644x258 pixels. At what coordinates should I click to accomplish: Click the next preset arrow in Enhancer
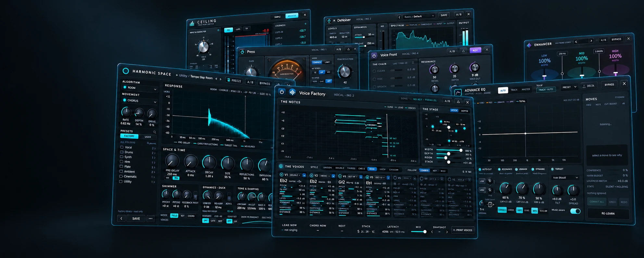(x=591, y=41)
